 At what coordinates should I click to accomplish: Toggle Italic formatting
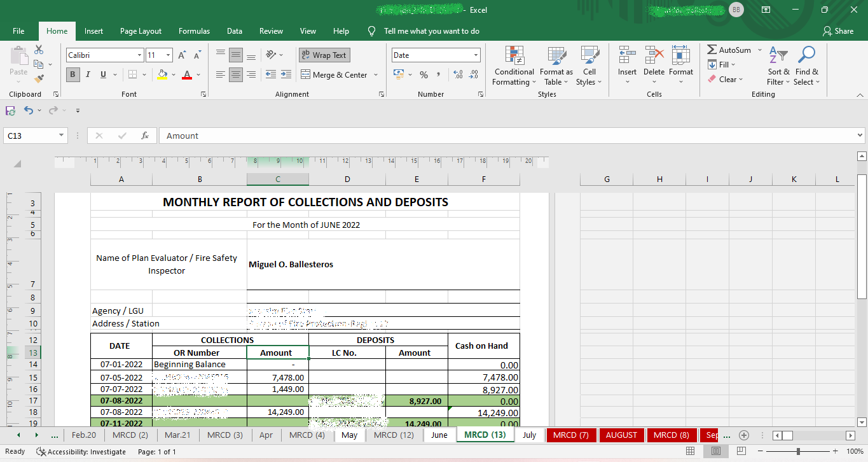pyautogui.click(x=88, y=74)
